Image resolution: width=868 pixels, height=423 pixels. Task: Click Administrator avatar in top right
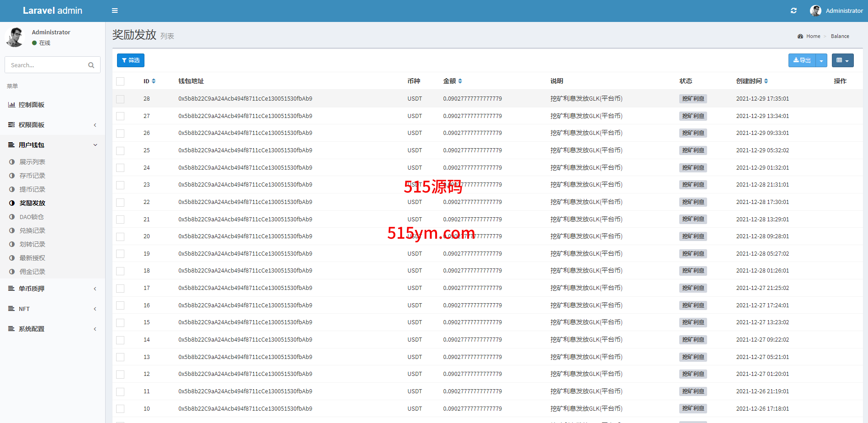click(x=815, y=11)
